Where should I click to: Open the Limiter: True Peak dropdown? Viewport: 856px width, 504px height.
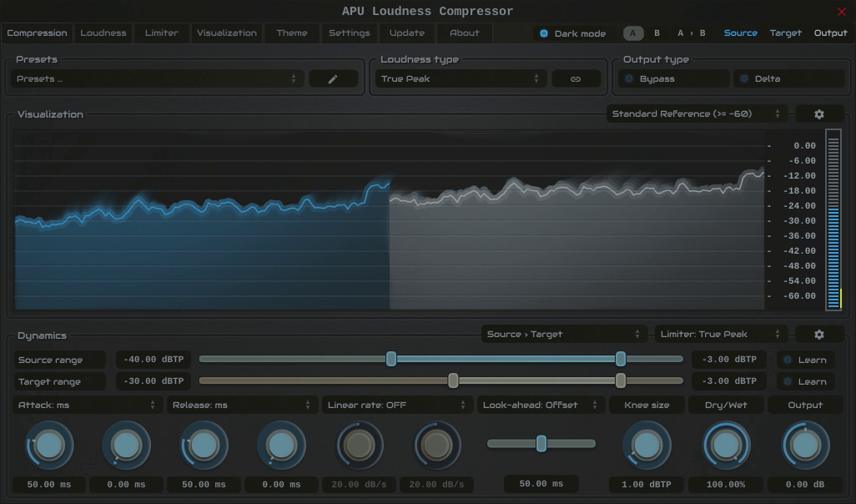coord(721,334)
